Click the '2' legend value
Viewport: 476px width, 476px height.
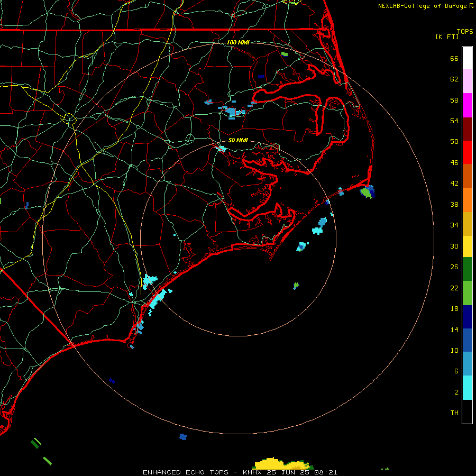(x=456, y=392)
